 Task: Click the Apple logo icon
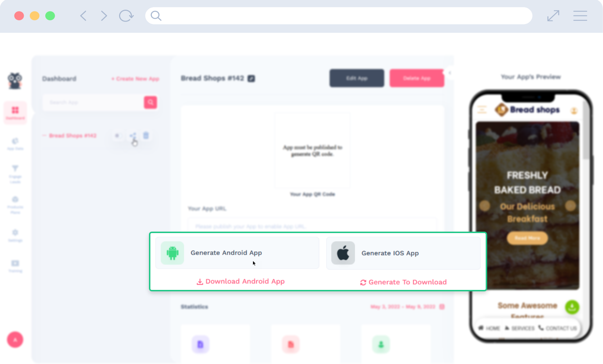pos(343,253)
